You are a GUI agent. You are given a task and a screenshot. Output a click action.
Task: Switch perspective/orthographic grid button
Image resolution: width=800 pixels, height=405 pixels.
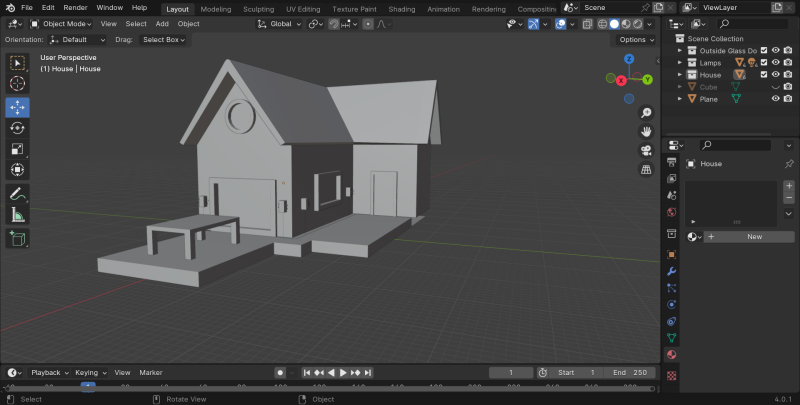pos(646,169)
